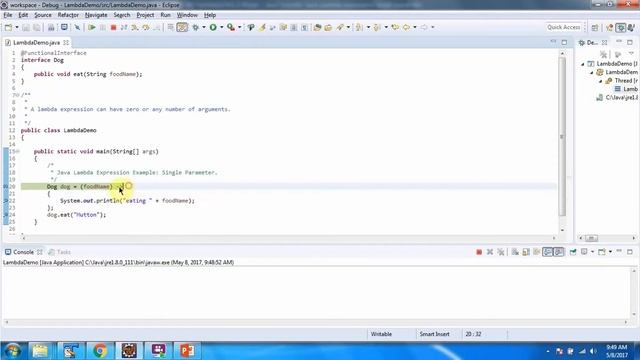The height and width of the screenshot is (360, 640).
Task: Close the LambdaDemo.java editor tab
Action: [x=66, y=42]
